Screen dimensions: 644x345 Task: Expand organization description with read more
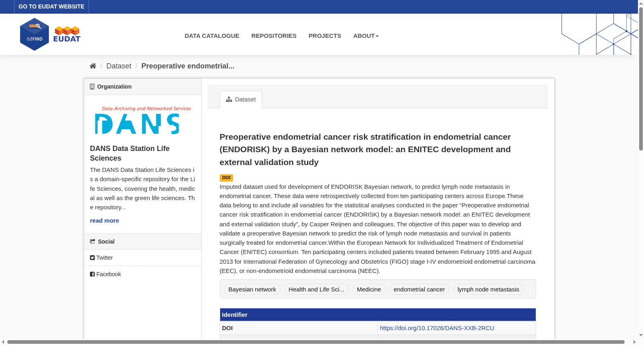click(x=105, y=221)
